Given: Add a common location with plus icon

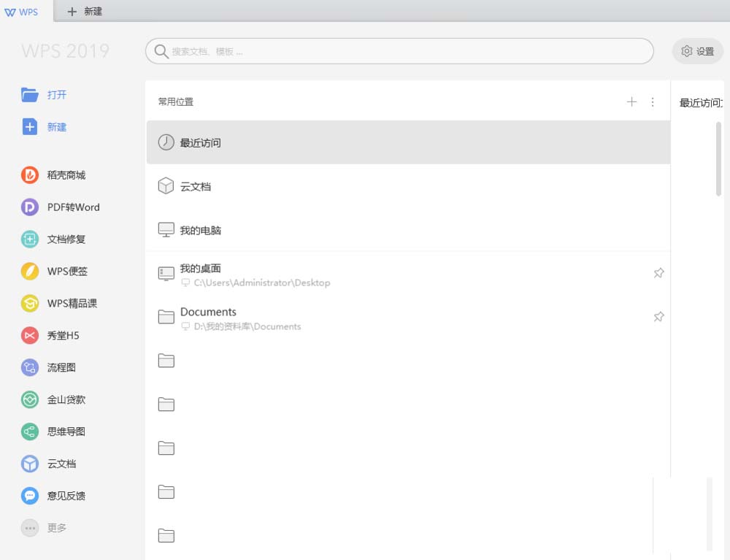Looking at the screenshot, I should pos(631,101).
